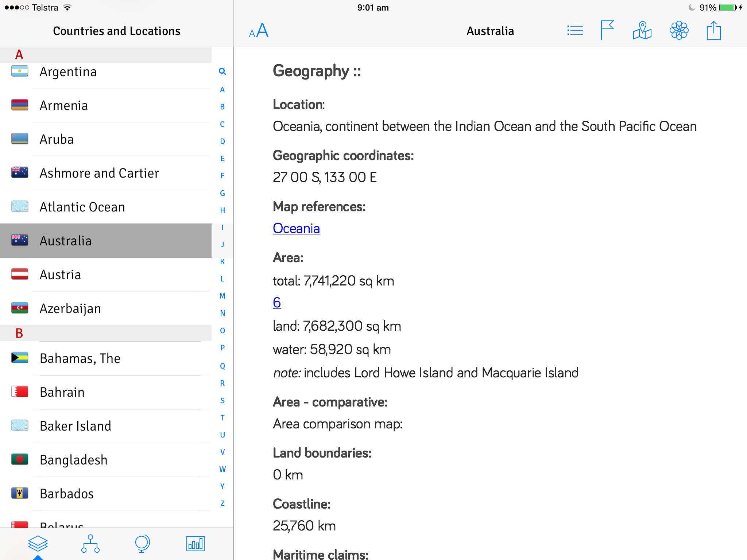Tap the search magnifier in index bar

[222, 71]
